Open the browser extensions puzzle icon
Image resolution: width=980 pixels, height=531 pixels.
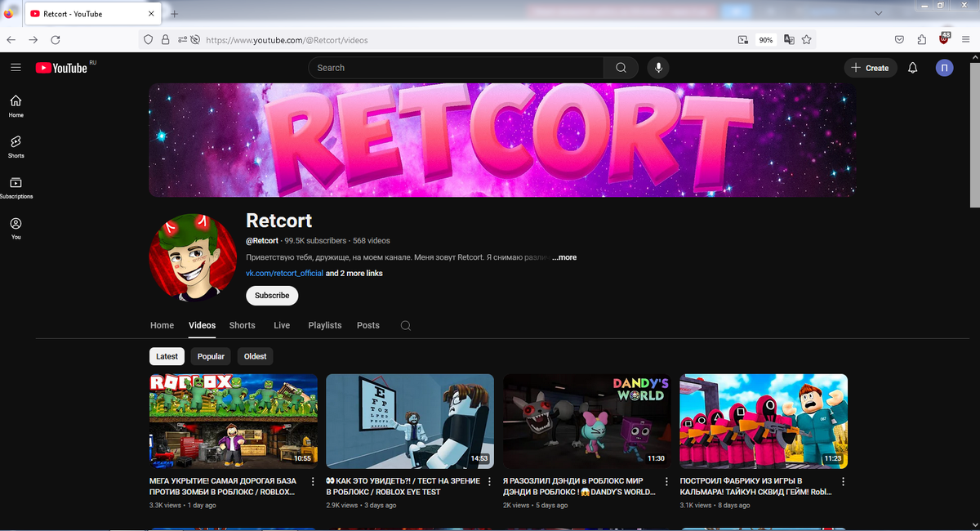pyautogui.click(x=922, y=39)
